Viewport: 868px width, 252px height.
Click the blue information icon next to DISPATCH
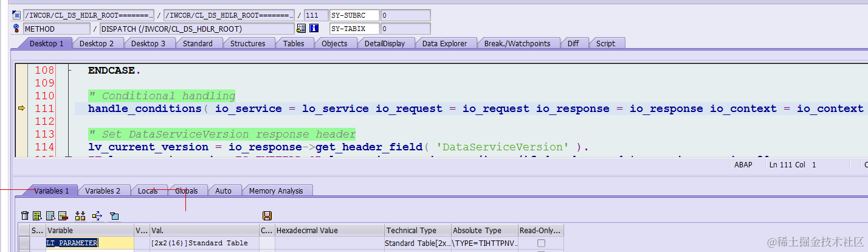[314, 29]
